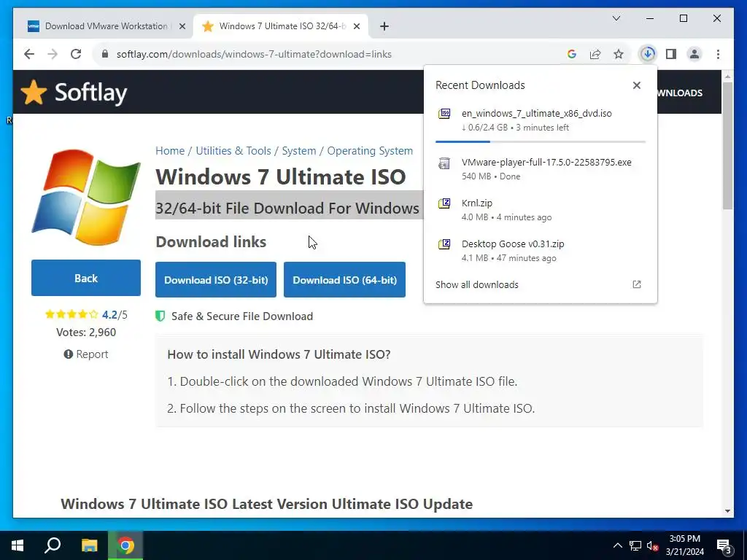Open a new browser tab
This screenshot has height=560, width=747.
point(384,26)
